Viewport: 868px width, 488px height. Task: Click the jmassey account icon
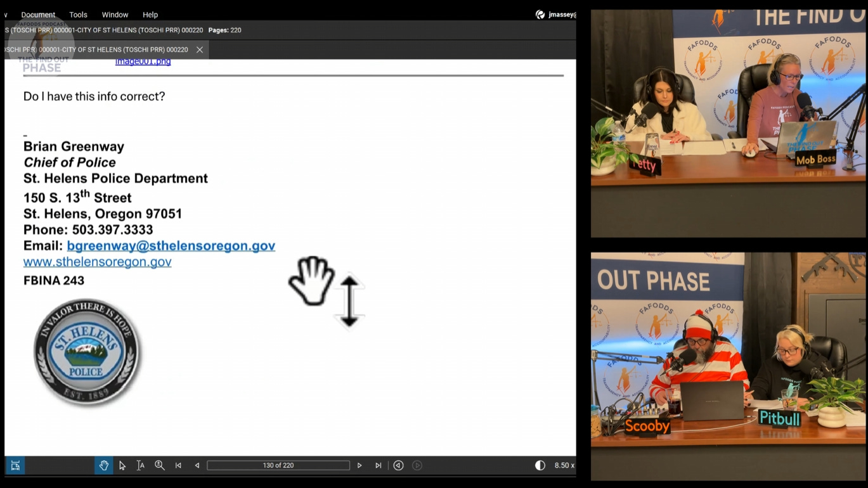click(x=540, y=15)
